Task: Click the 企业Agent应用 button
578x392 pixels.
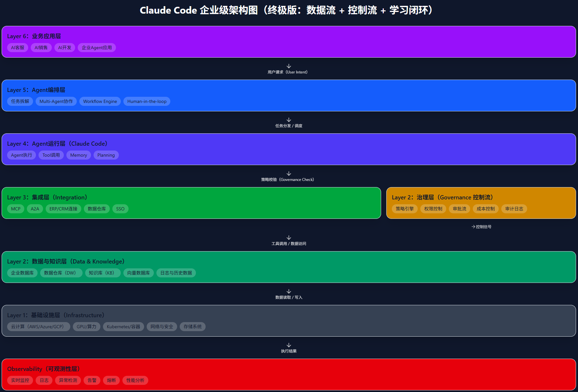Action: 96,48
